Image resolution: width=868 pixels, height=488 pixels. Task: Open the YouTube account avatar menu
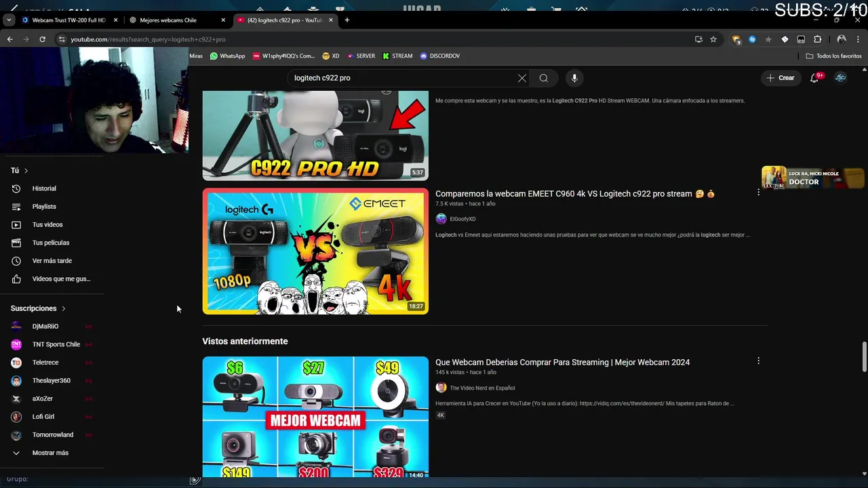click(841, 78)
